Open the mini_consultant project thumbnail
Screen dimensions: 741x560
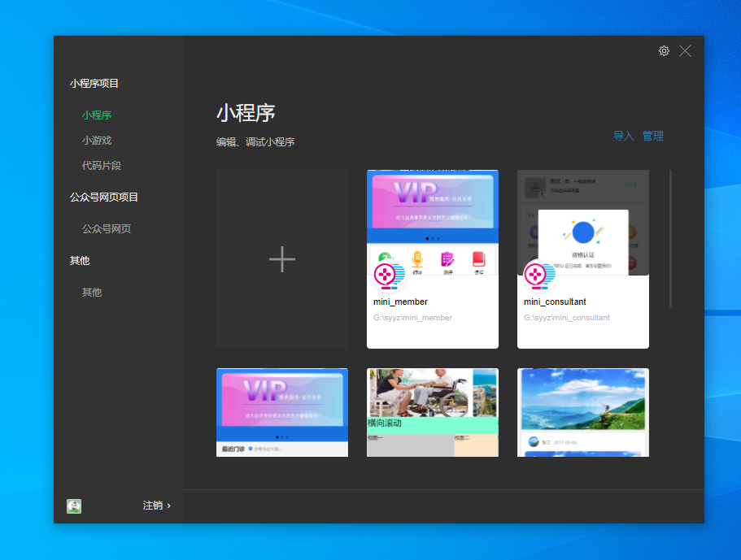coord(583,223)
